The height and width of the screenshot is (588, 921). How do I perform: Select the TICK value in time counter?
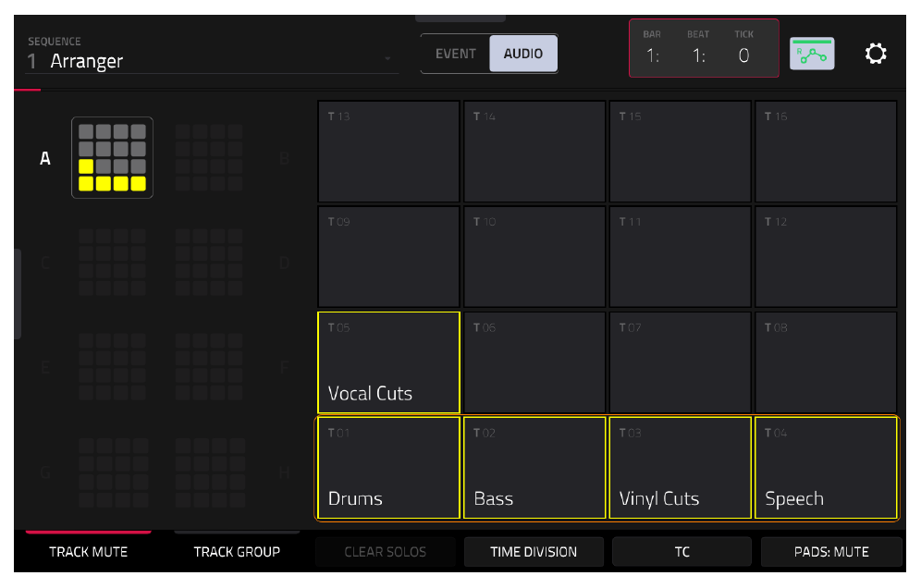[x=743, y=55]
